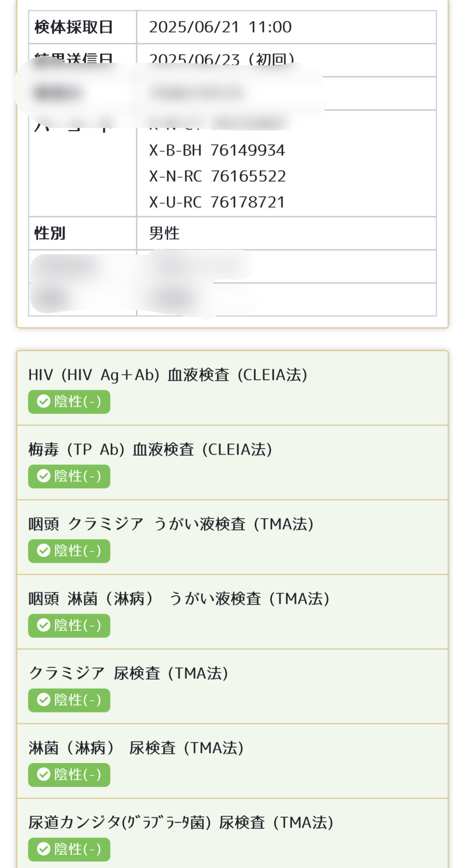Click checkmark icon for 尿道カンジタ result
Image resolution: width=465 pixels, height=868 pixels.
pos(44,849)
